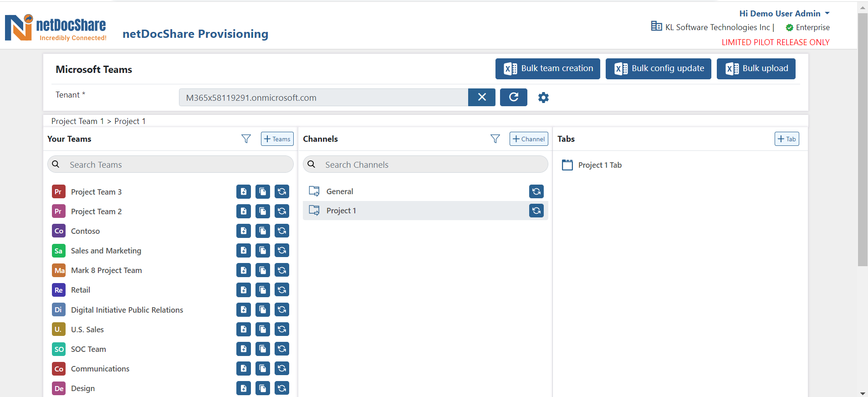Click copy icon for Sales and Marketing
This screenshot has height=397, width=868.
263,250
